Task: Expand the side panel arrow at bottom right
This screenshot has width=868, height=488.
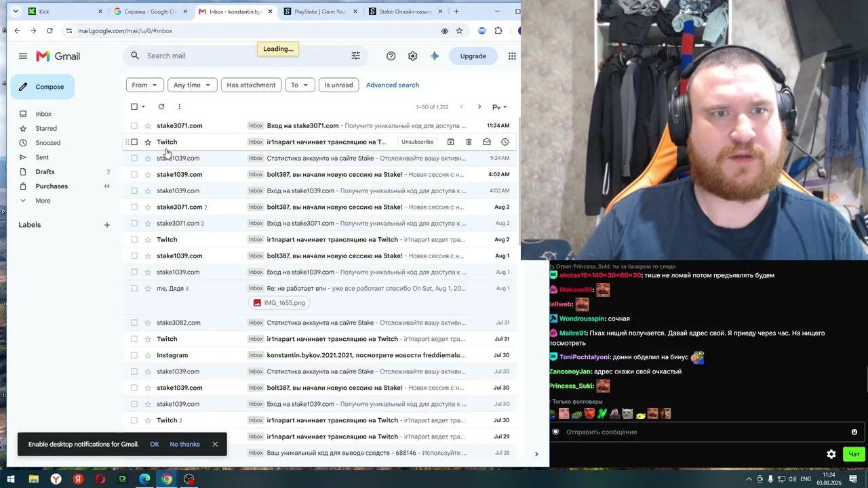Action: pos(536,454)
